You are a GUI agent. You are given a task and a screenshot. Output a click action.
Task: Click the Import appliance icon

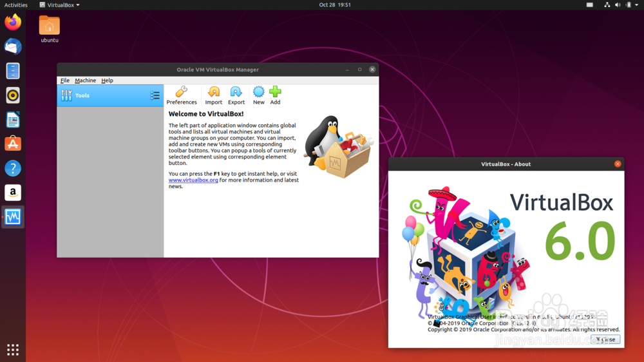(214, 95)
